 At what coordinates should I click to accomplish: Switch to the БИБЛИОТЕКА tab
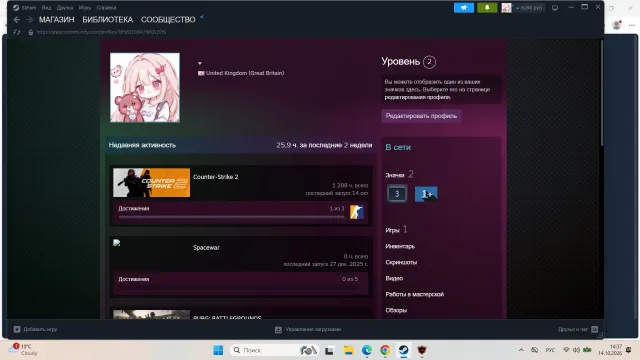[x=108, y=20]
